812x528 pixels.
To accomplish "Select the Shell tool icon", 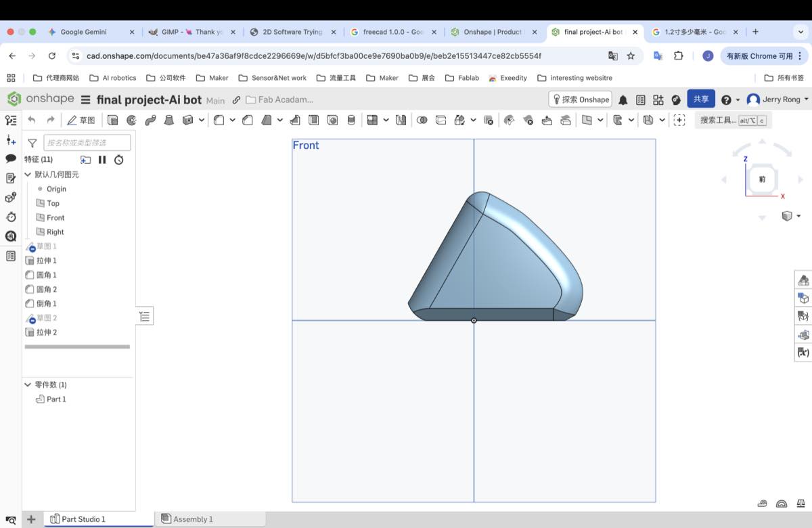I will point(313,120).
